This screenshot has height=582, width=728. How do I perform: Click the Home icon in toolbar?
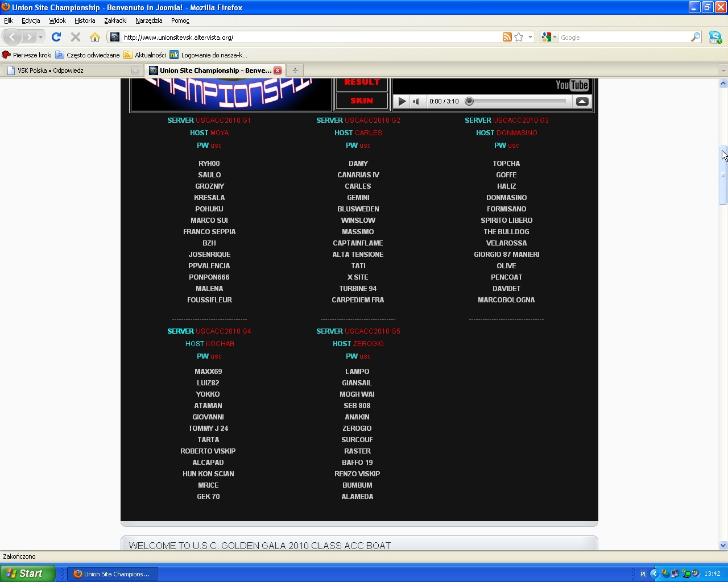point(95,38)
